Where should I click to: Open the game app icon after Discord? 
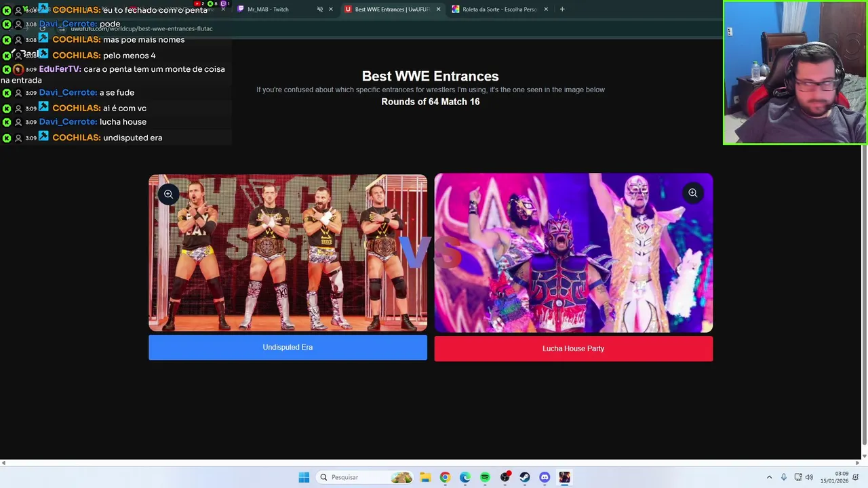(x=565, y=477)
